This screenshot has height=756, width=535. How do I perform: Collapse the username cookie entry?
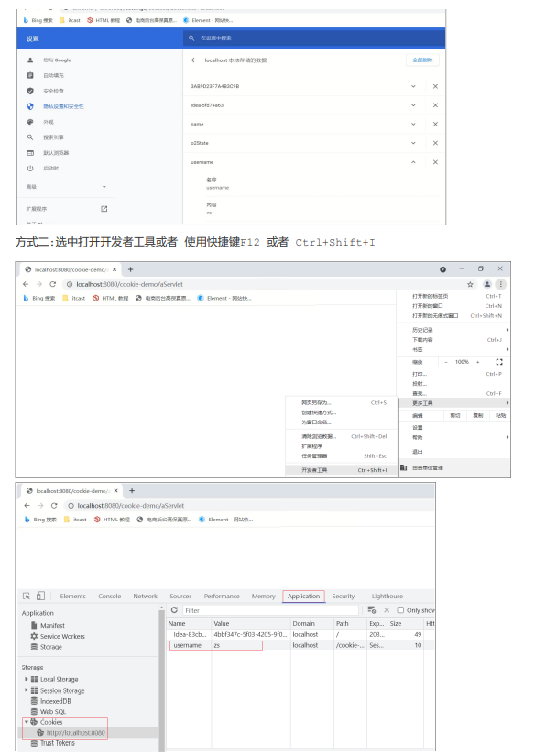click(413, 162)
